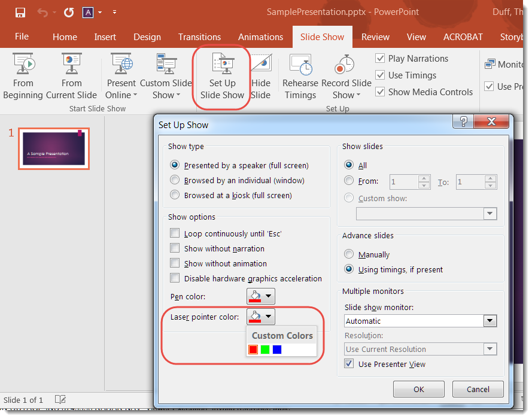532x419 pixels.
Task: Select the slide 1 thumbnail
Action: pyautogui.click(x=54, y=148)
